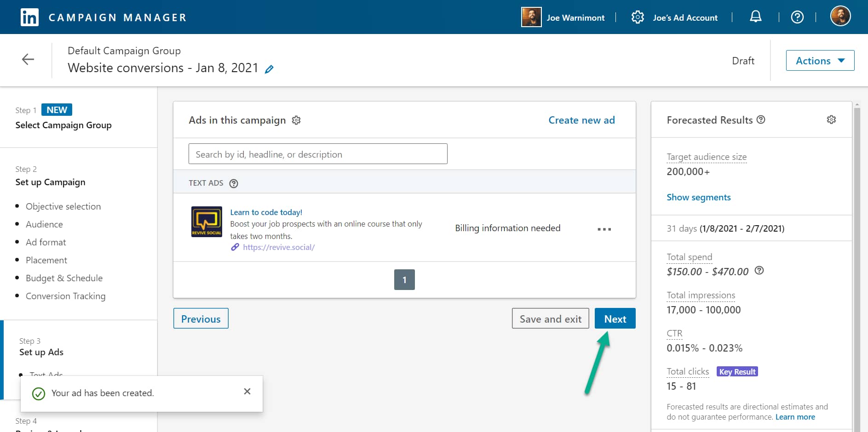Click the Total spend label

(689, 257)
